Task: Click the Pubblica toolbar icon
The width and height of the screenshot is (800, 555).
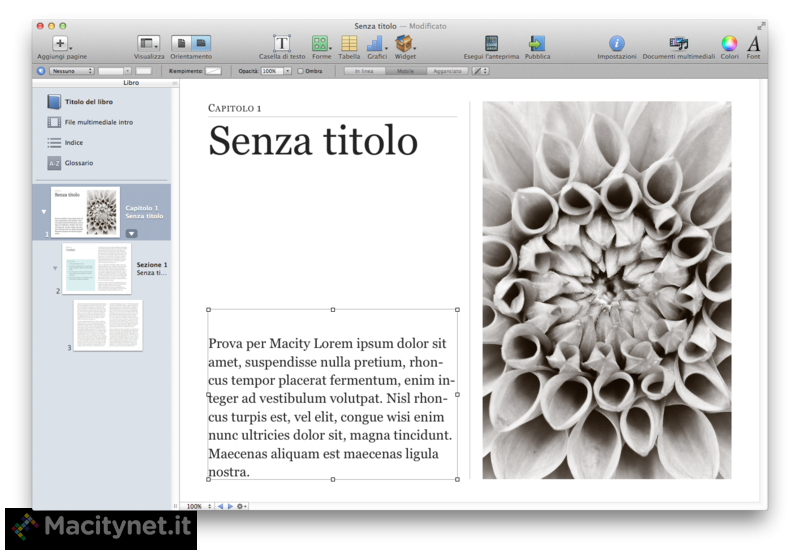Action: 537,43
